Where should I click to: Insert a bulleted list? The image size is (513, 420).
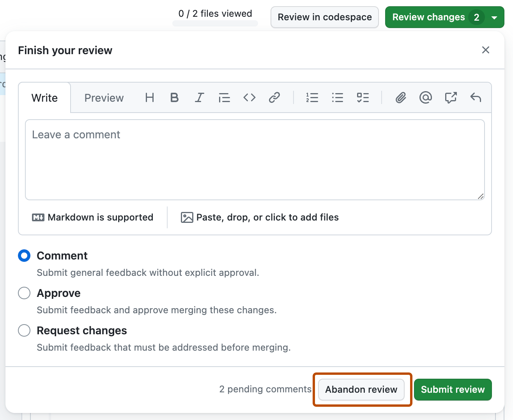(337, 97)
